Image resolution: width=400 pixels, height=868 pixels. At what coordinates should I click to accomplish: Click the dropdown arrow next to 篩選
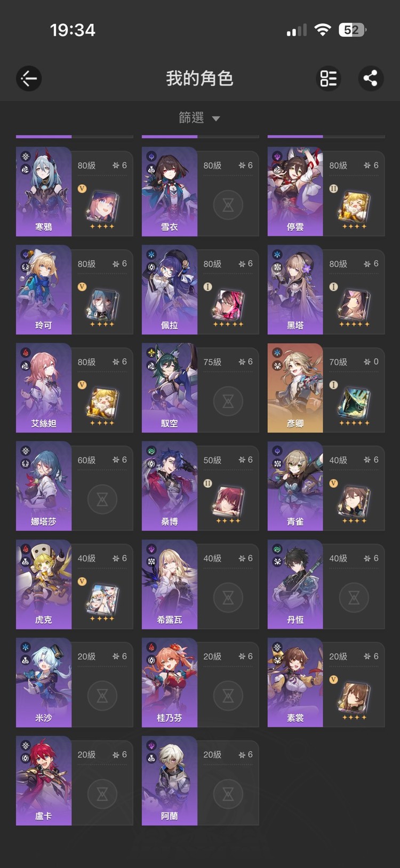216,119
